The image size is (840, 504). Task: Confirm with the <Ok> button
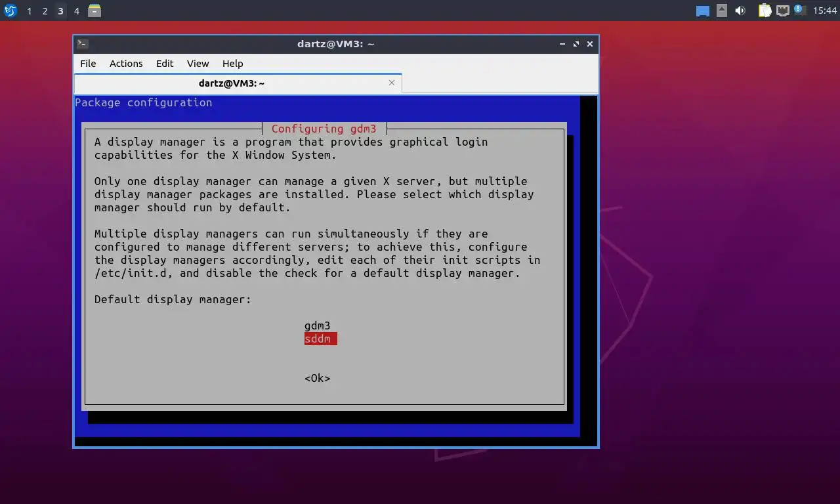(318, 378)
